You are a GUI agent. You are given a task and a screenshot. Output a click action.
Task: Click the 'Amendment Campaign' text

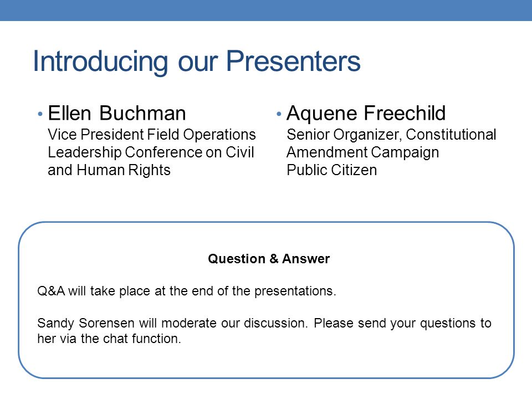[x=362, y=153]
